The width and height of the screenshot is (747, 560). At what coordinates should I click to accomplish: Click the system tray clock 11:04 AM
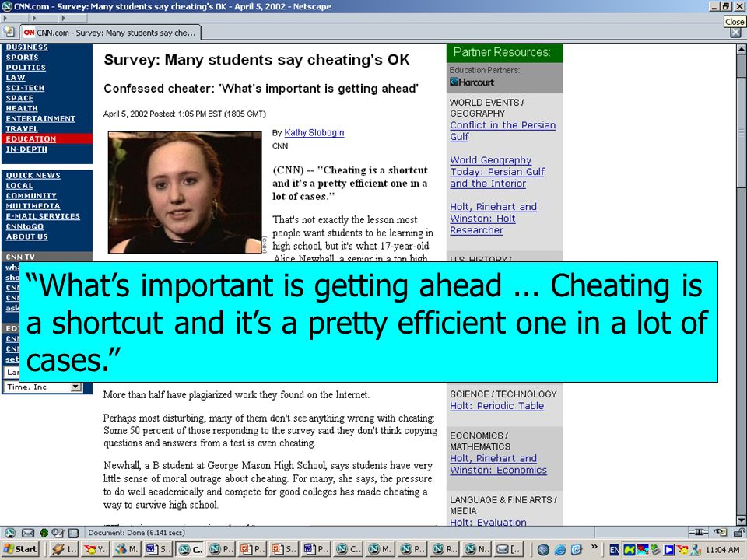[x=722, y=550]
